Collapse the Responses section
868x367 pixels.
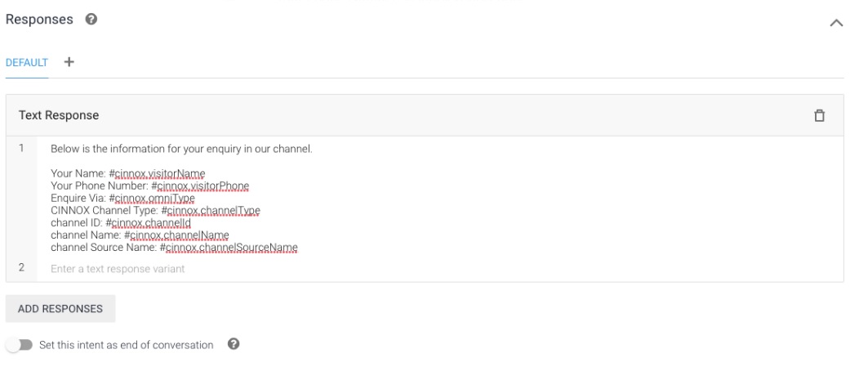tap(835, 23)
